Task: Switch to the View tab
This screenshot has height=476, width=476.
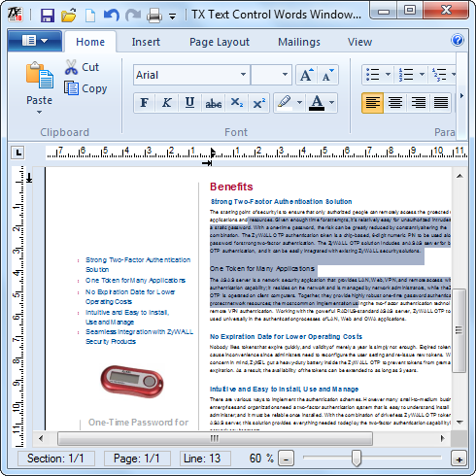Action: tap(359, 42)
